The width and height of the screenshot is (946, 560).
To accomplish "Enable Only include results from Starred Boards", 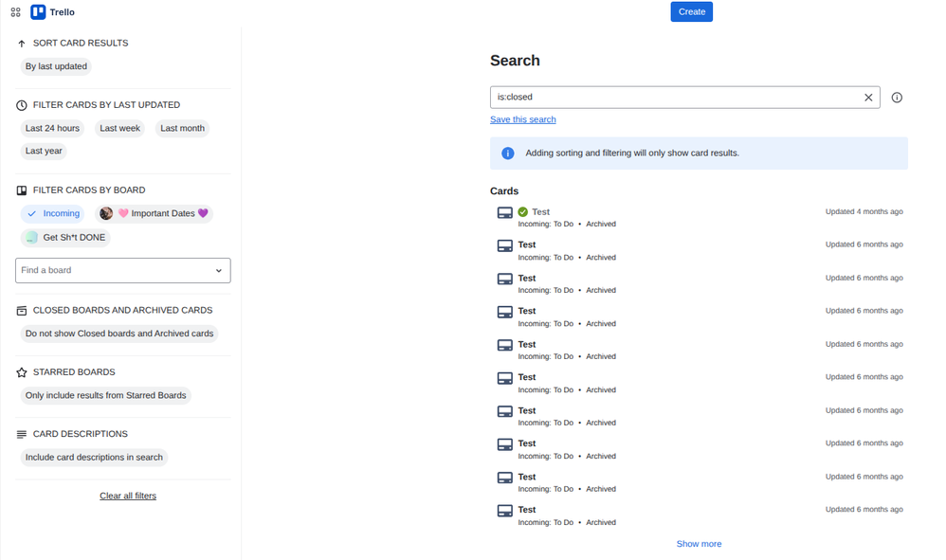I will point(105,395).
